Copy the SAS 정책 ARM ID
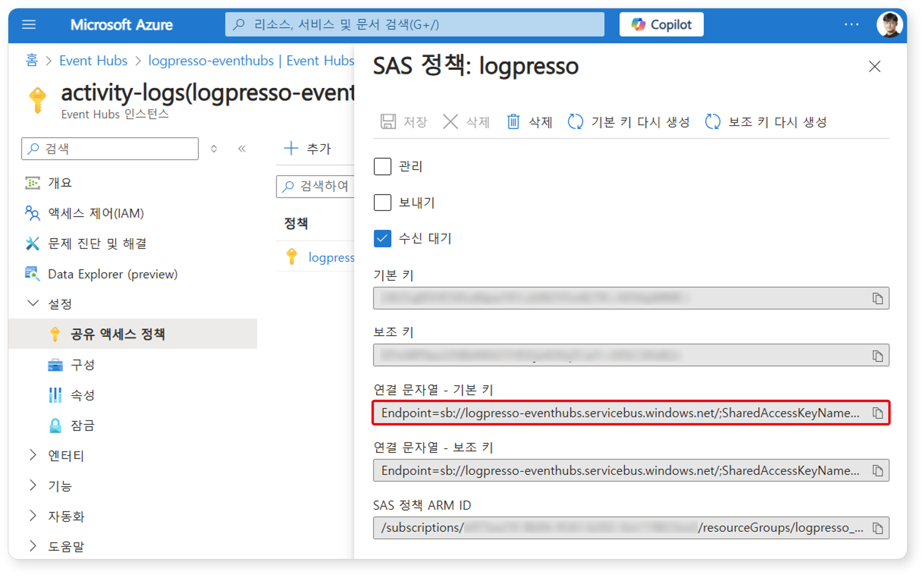924x576 pixels. click(x=877, y=528)
